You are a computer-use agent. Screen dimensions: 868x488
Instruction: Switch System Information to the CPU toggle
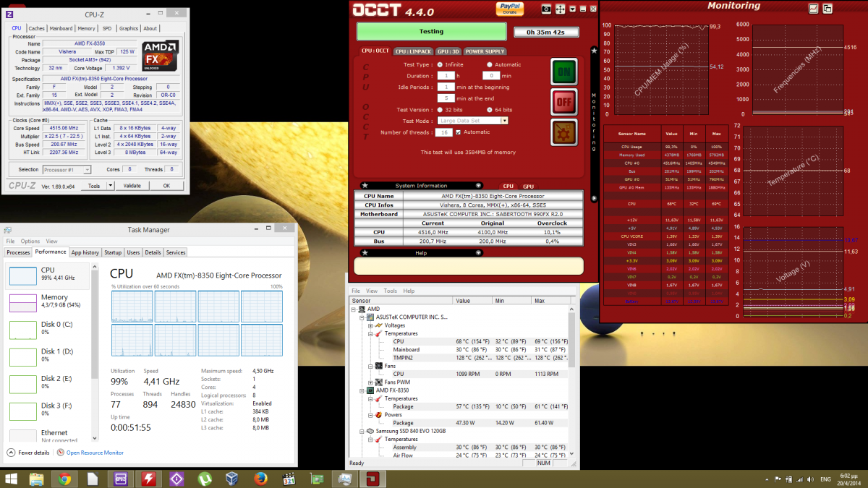point(509,186)
